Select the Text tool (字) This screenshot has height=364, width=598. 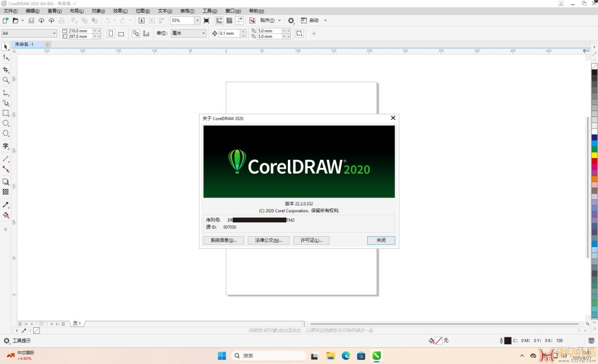6,146
